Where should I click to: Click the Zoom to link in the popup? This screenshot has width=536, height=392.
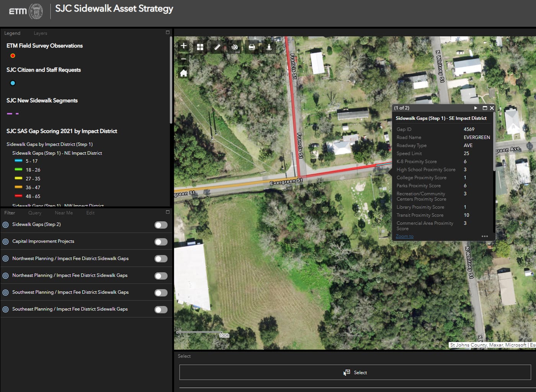[x=404, y=236]
